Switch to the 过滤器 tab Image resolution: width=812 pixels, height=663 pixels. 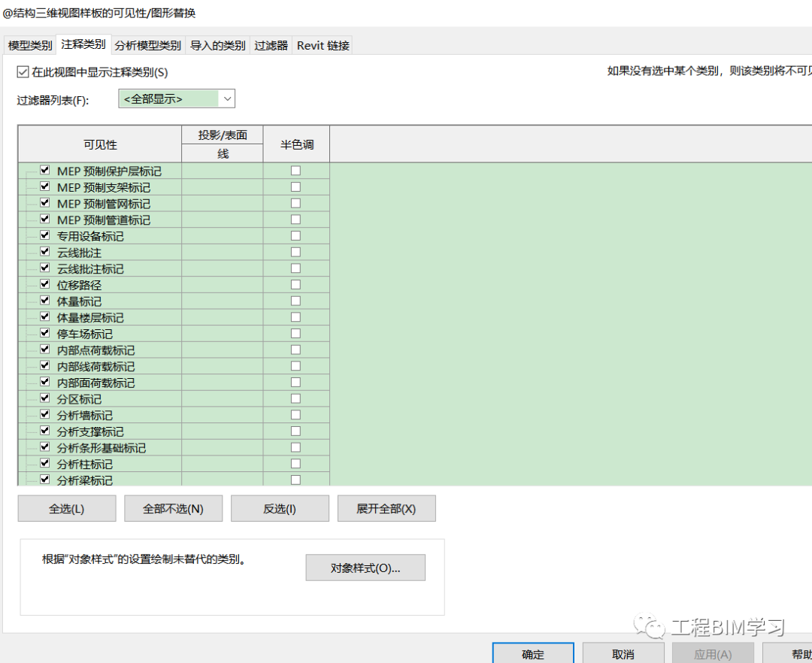coord(271,46)
